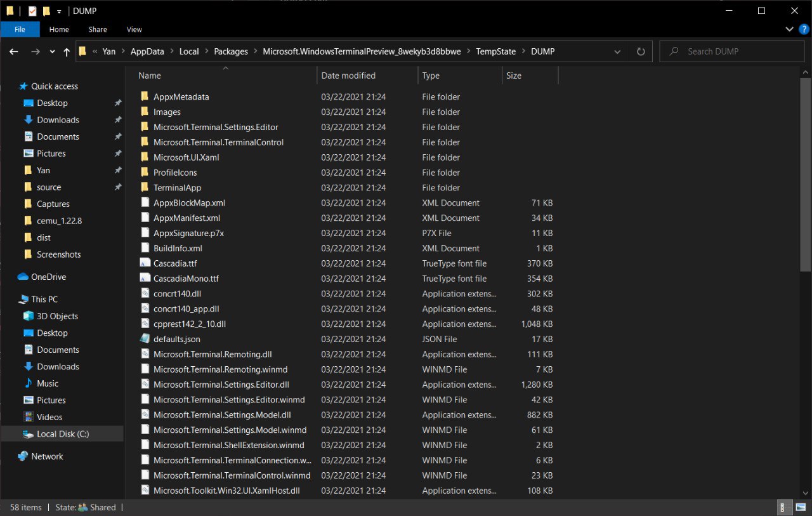Switch to the Home ribbon tab
Screen dimensions: 812x516
59,29
